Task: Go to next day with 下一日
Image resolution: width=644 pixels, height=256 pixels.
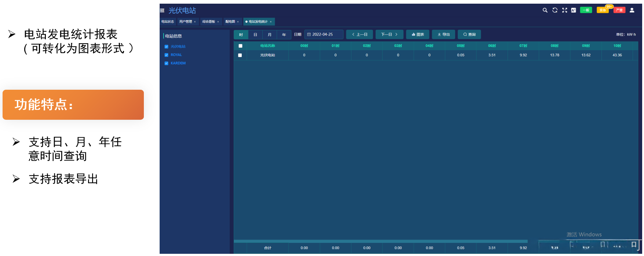Action: tap(389, 34)
